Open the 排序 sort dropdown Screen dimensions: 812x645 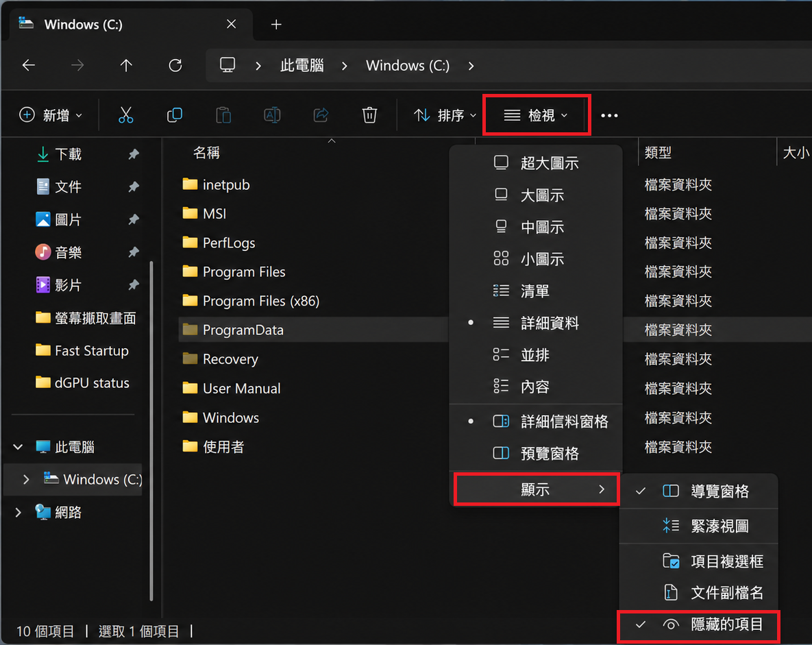coord(445,115)
